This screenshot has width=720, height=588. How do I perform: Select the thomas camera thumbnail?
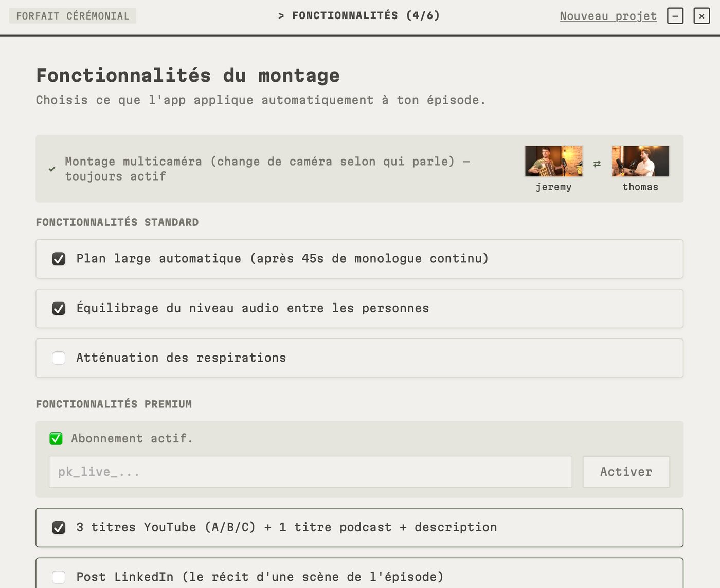click(x=640, y=161)
